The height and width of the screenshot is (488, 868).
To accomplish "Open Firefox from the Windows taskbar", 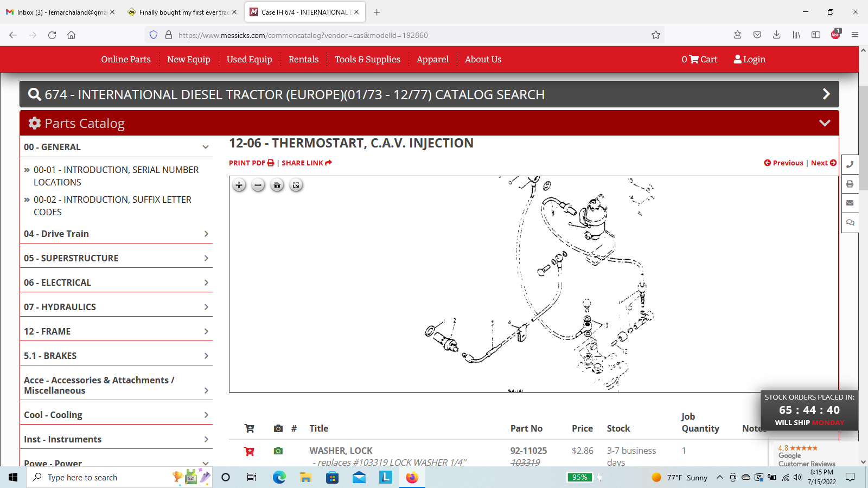I will pos(412,477).
